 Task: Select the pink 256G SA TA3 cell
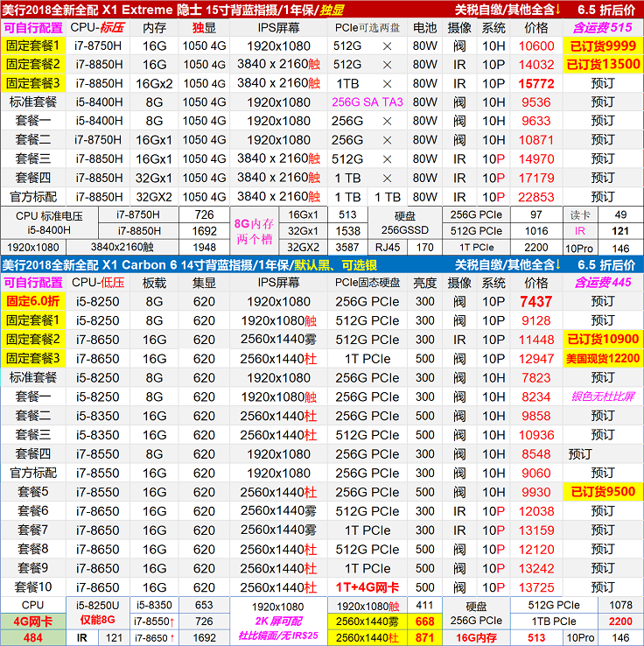367,102
